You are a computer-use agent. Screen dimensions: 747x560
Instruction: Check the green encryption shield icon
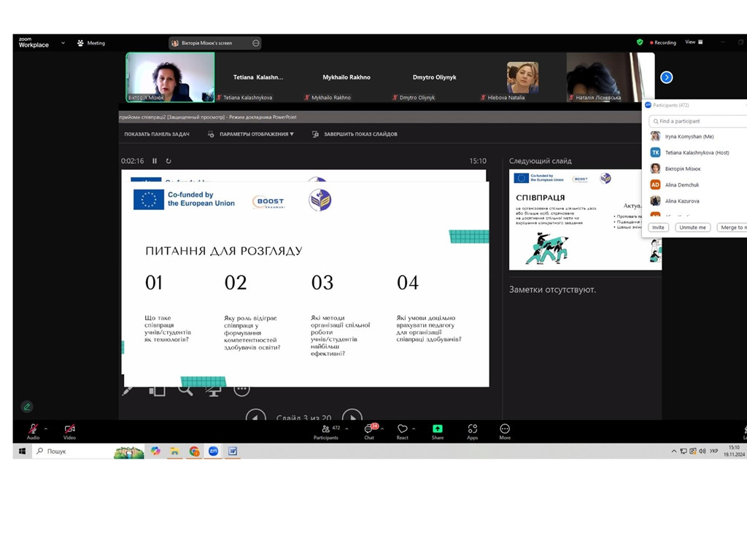pos(640,42)
